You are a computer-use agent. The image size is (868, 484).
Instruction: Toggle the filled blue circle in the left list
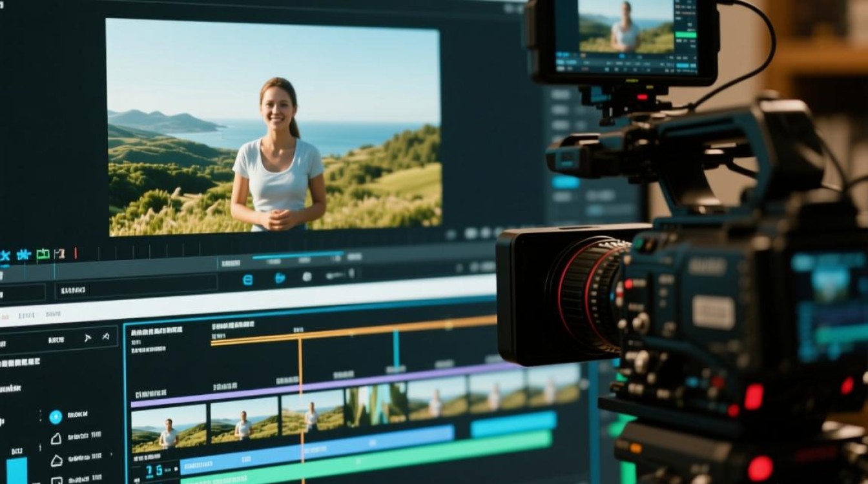[x=56, y=417]
